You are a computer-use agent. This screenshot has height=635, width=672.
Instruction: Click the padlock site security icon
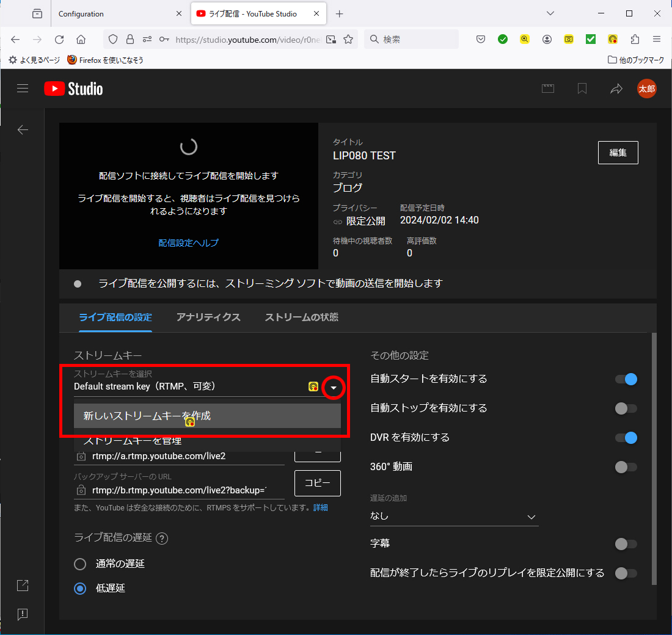130,40
